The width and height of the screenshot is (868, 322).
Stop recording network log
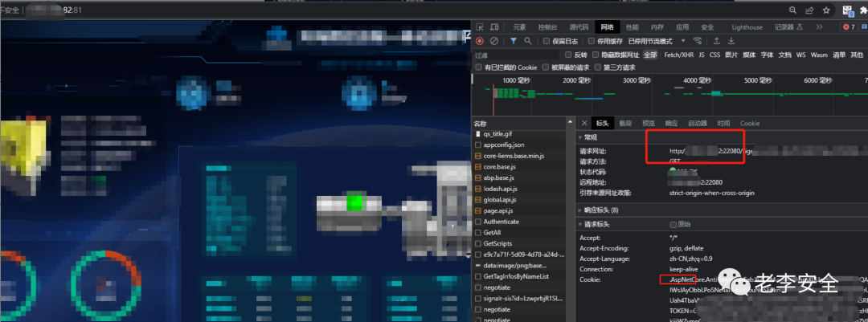(x=480, y=41)
